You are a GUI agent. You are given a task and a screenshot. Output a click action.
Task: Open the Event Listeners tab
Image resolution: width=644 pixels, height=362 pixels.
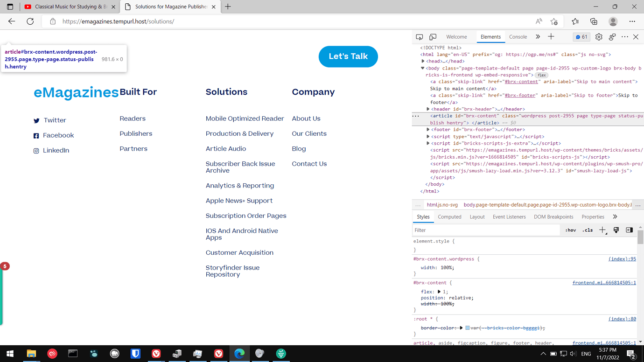509,217
